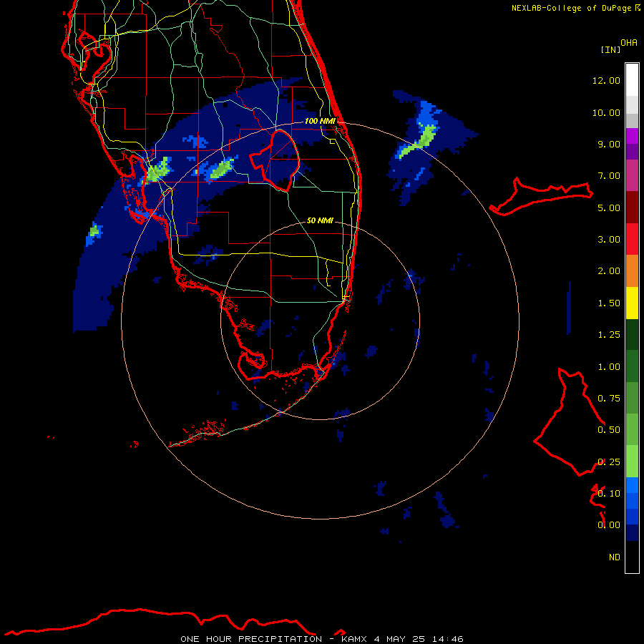
Task: Click Andros island outline
Action: click(570, 421)
